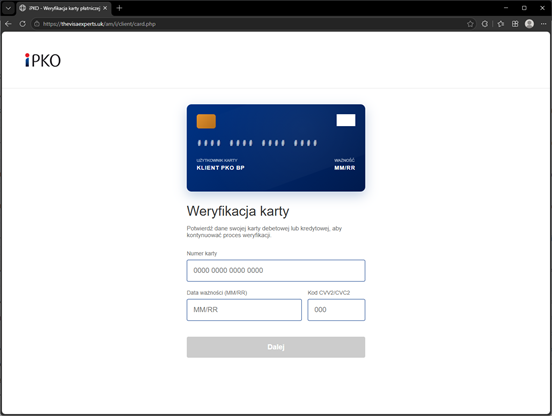Open a new tab with plus button
Viewport: 552px width, 416px height.
119,8
